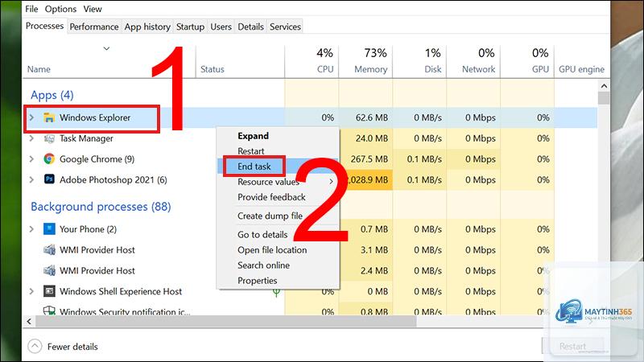Select the Windows Security notification row
The height and width of the screenshot is (362, 644).
pos(125,311)
